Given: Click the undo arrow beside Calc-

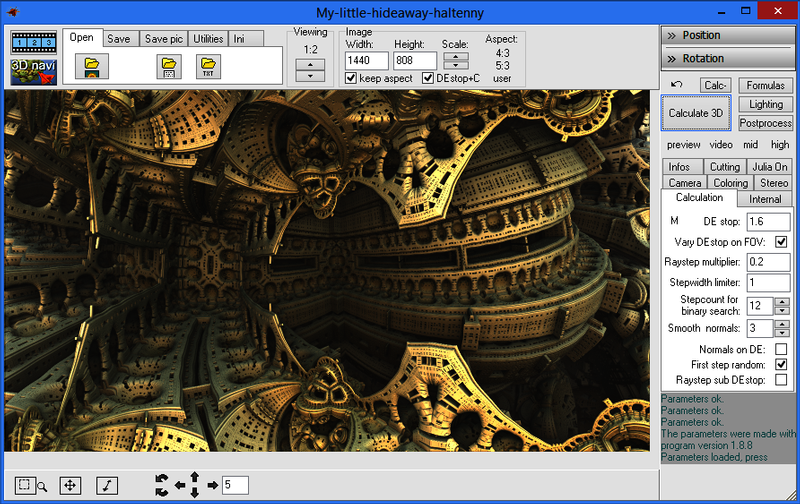Looking at the screenshot, I should click(677, 85).
